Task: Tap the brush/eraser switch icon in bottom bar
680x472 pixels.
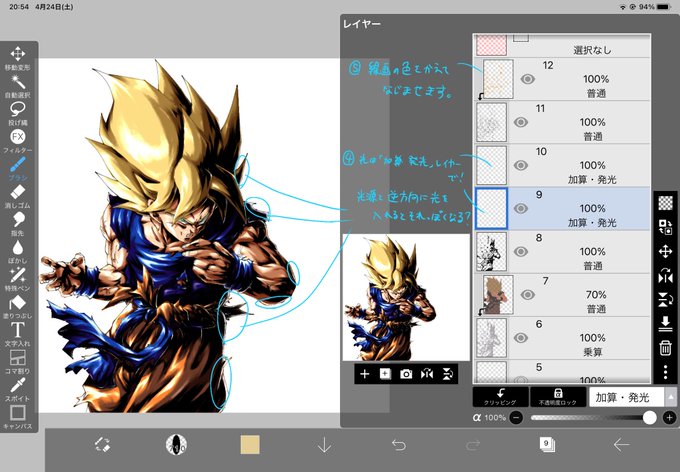Action: click(102, 445)
